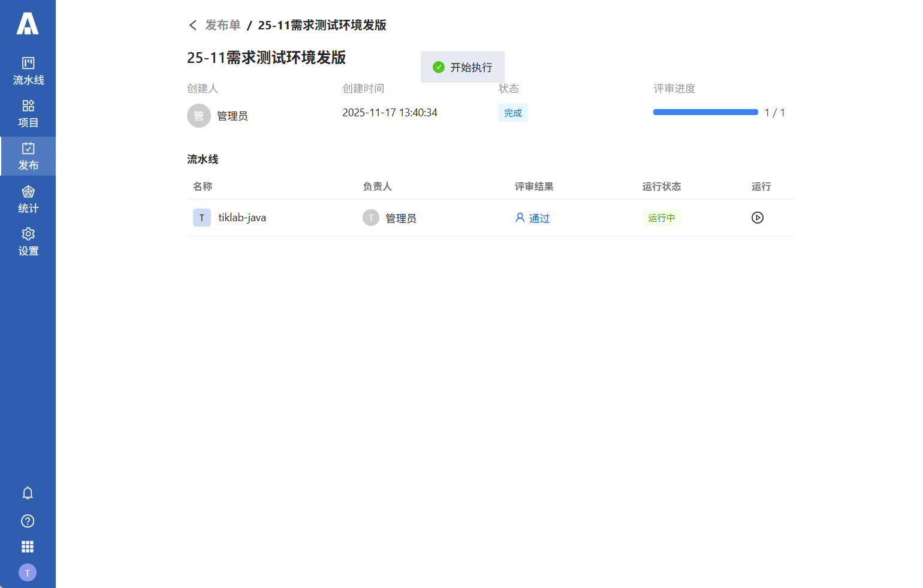923x588 pixels.
Task: Navigate back using 发布单 breadcrumb
Action: pyautogui.click(x=222, y=25)
